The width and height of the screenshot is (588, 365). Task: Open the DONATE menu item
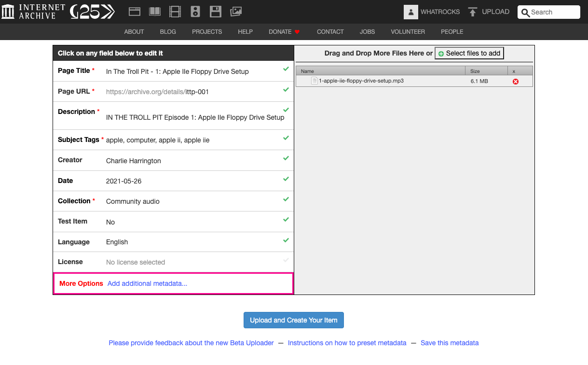click(280, 32)
